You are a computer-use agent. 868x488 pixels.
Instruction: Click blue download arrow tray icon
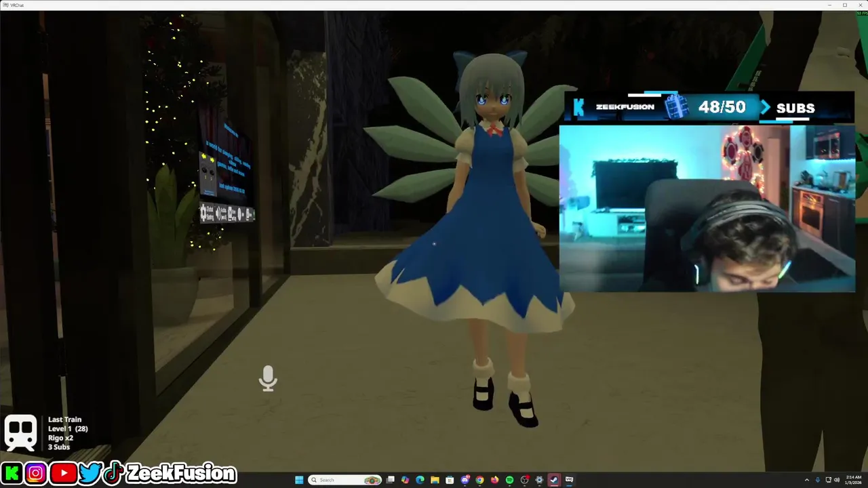pos(818,480)
